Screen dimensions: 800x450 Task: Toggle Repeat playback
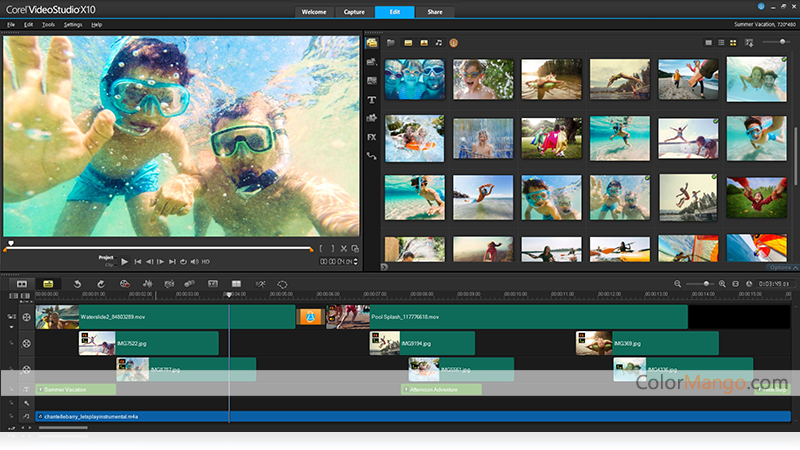pyautogui.click(x=183, y=262)
